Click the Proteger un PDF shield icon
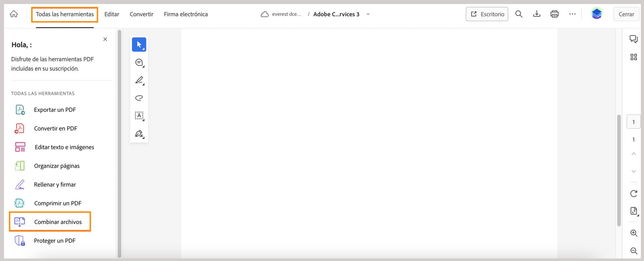 [x=19, y=241]
